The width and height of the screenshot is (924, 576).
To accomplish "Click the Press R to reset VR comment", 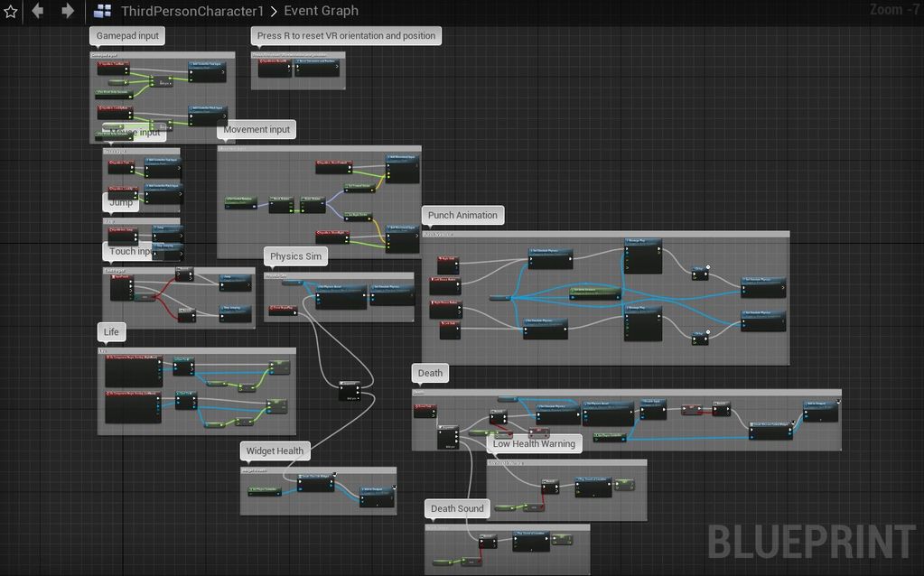I will pos(346,36).
